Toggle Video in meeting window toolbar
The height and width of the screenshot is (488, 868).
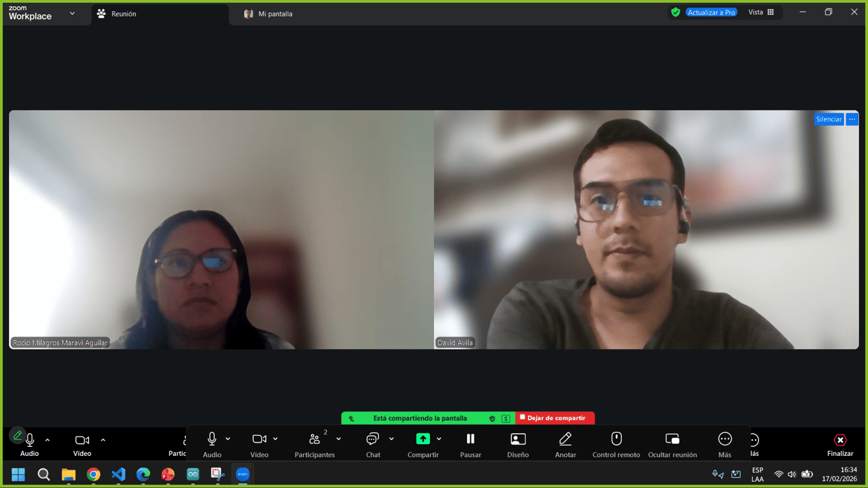point(82,444)
